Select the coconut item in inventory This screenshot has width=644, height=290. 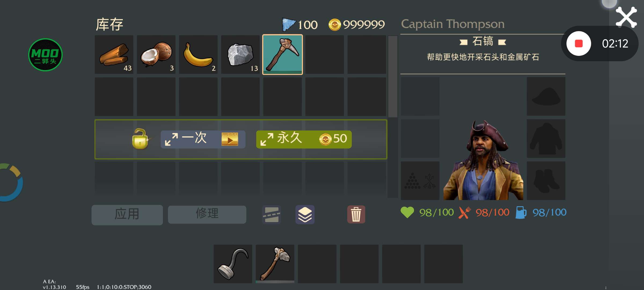156,55
